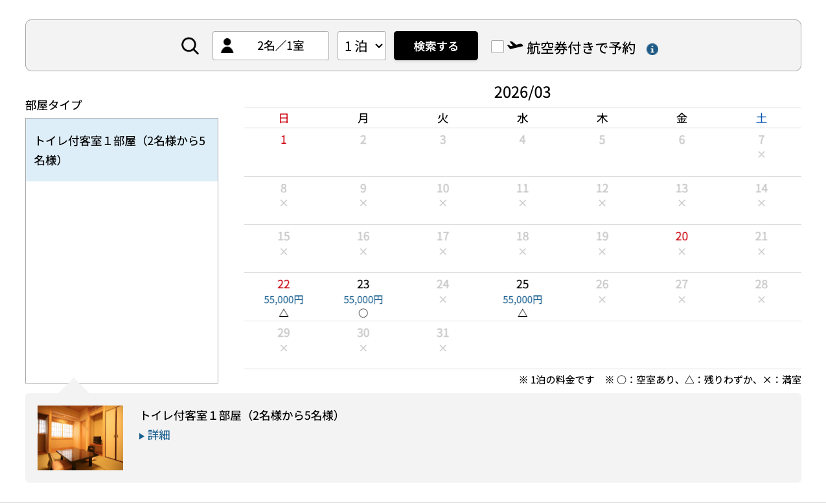826x504 pixels.
Task: Click the △ symbol under March 22
Action: click(283, 313)
